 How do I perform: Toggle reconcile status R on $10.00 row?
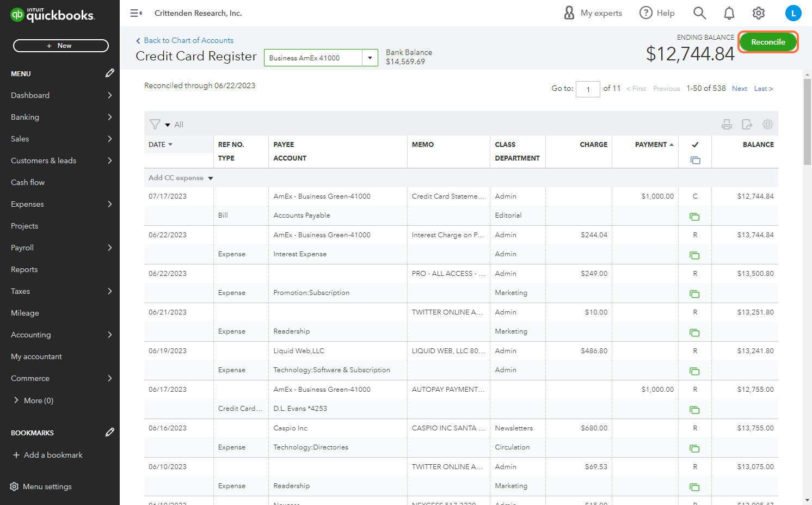click(695, 312)
